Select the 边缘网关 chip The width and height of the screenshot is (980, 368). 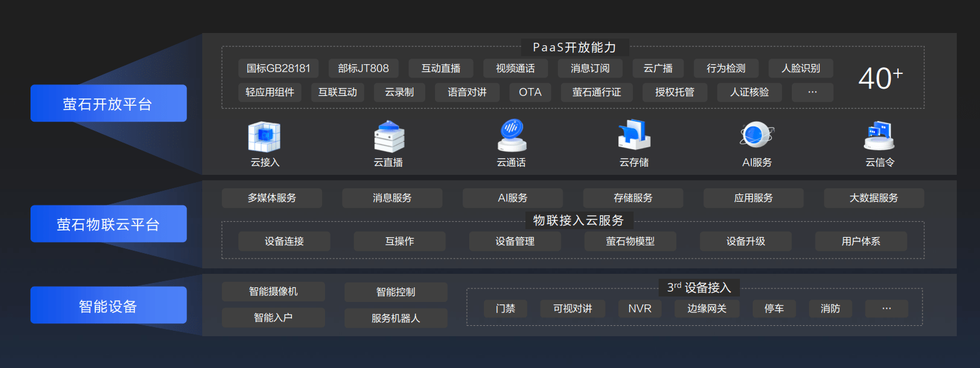coord(707,309)
